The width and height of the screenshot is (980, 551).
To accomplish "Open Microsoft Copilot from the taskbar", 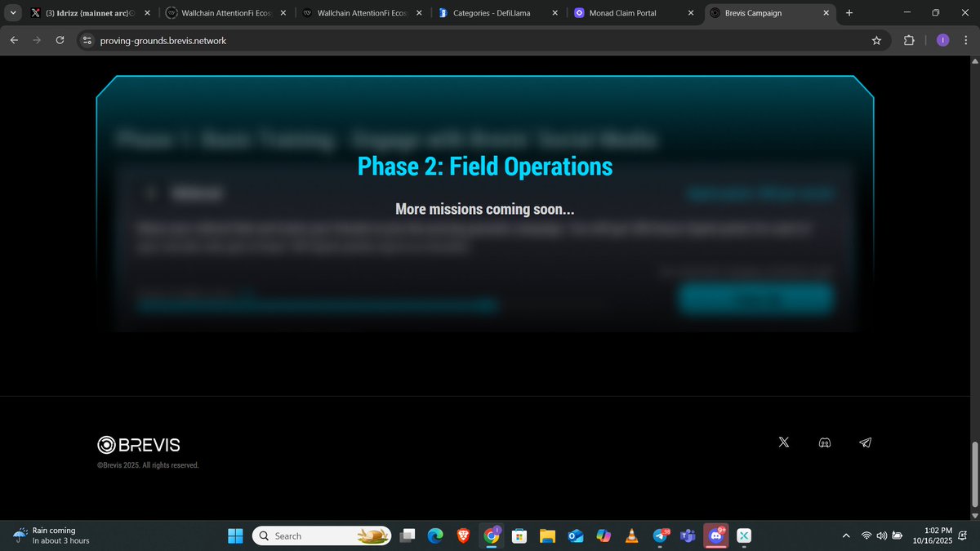I will coord(603,535).
